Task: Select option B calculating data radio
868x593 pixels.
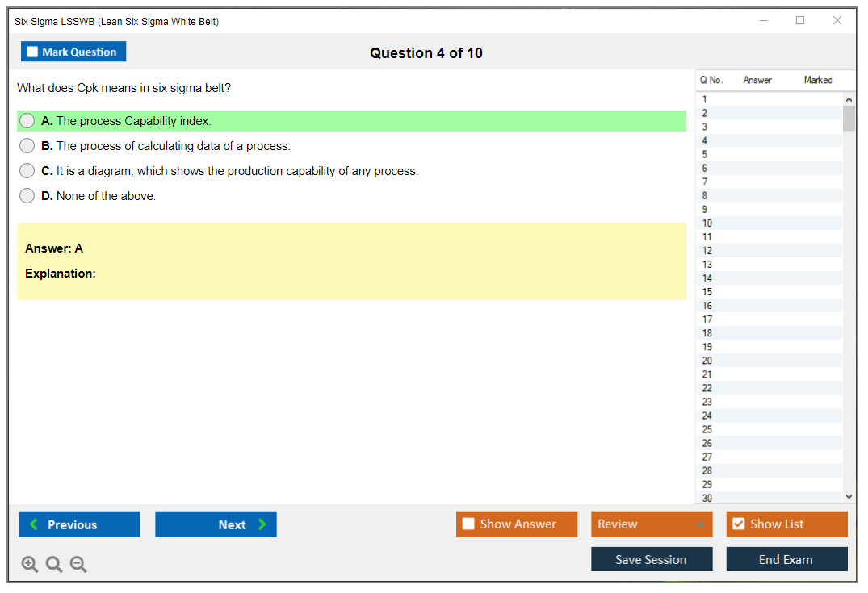Action: 27,146
